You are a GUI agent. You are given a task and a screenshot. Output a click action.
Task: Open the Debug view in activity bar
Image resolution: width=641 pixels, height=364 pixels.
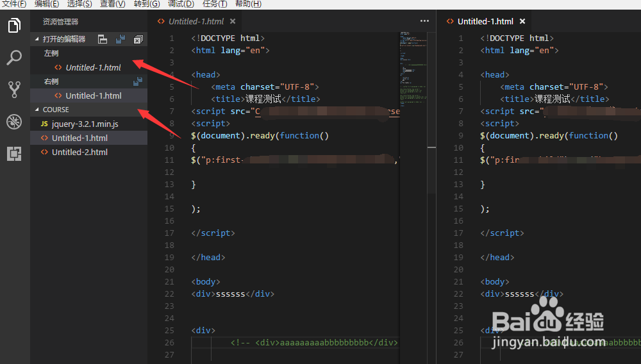pyautogui.click(x=14, y=122)
